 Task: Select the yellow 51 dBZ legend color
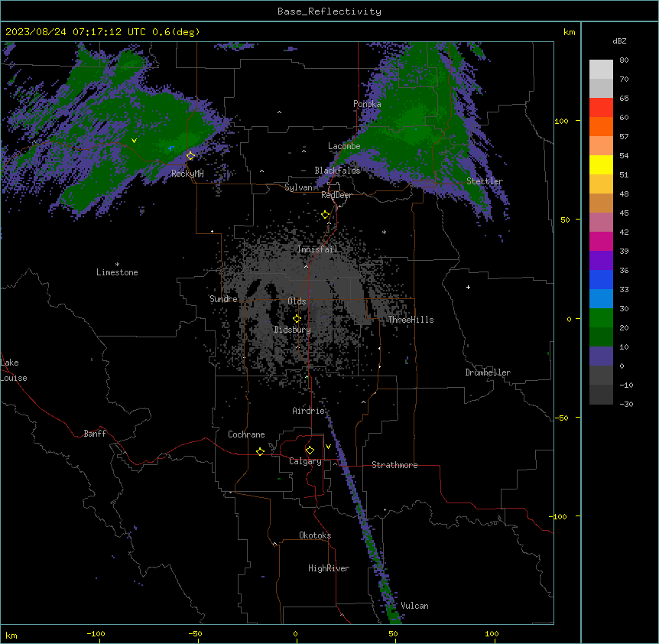coord(601,164)
